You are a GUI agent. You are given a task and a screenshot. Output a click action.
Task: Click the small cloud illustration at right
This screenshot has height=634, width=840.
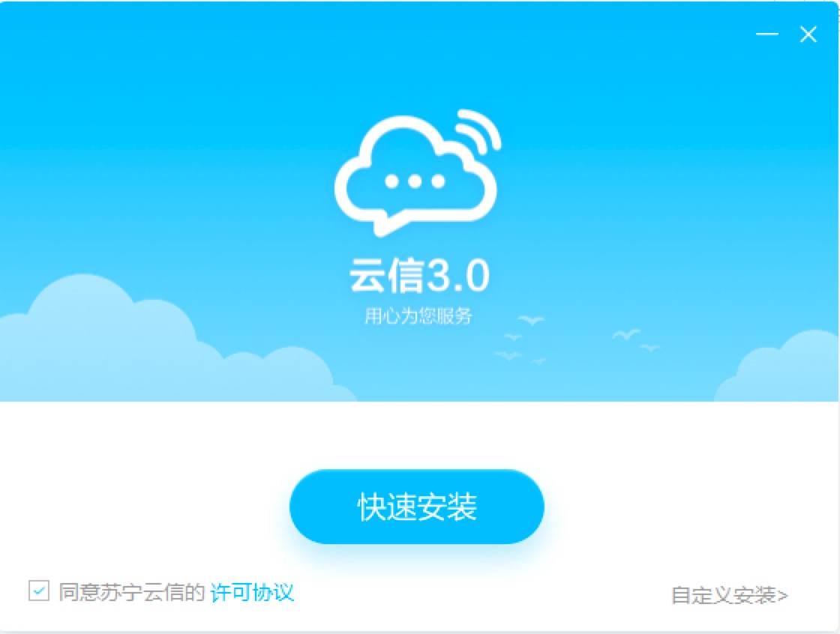777,366
